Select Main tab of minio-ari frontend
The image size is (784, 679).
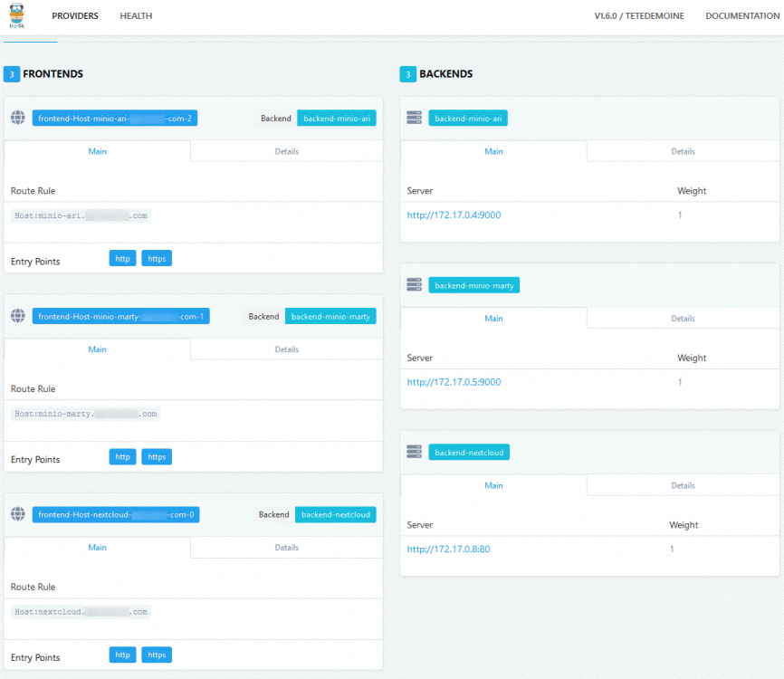pos(98,151)
